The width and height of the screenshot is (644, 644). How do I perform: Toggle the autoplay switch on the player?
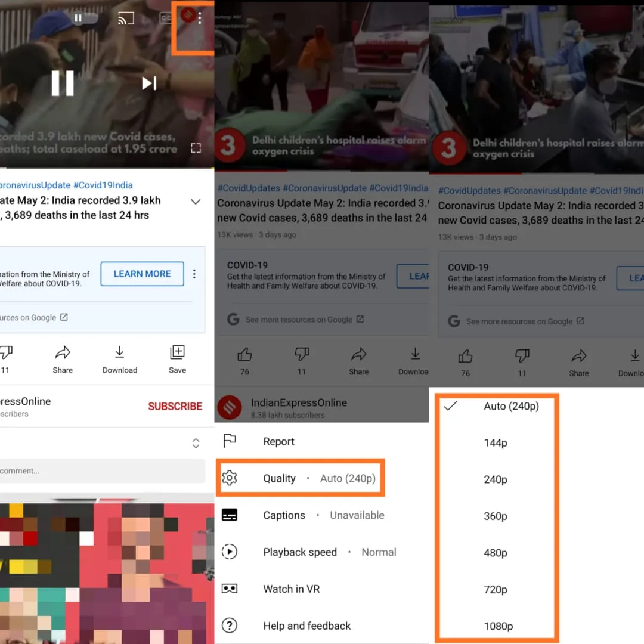tap(85, 18)
